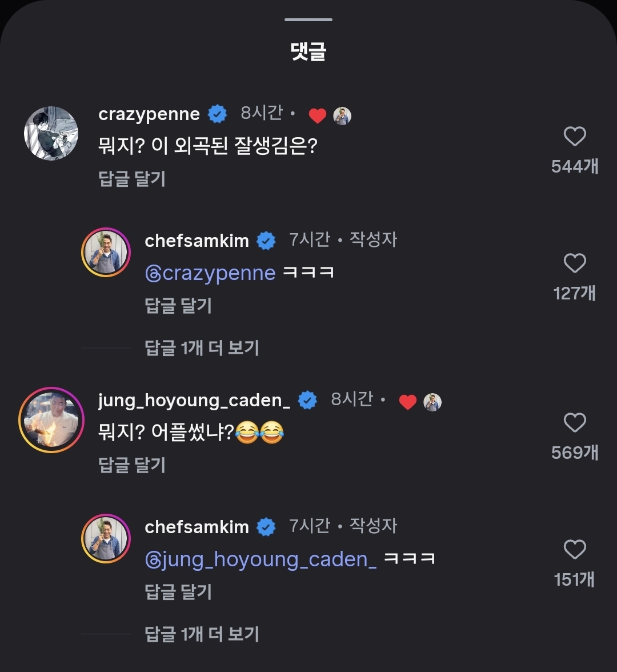Reply to chefsamkim's reply mentioning jung_hoyoung_caden_

(x=178, y=592)
